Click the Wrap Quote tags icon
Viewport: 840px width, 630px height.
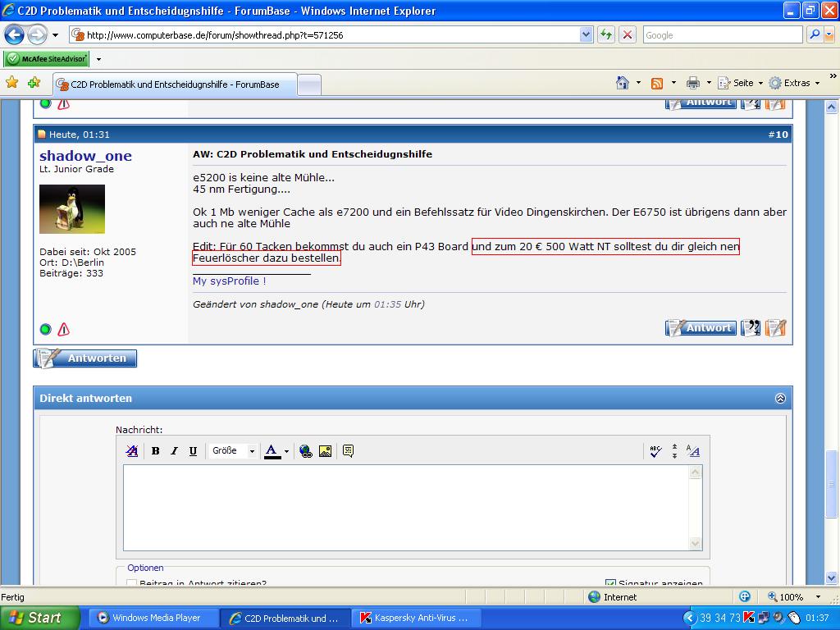click(x=348, y=451)
